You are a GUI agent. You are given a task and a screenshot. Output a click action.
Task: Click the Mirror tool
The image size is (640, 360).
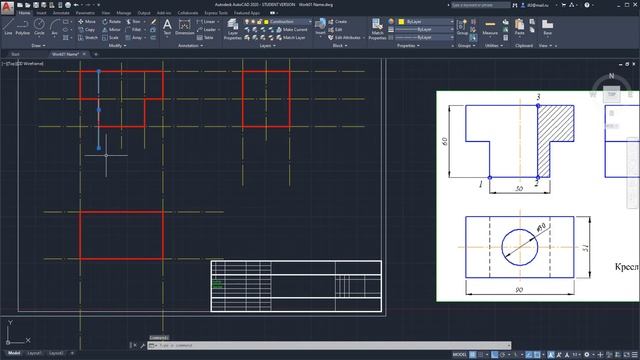pos(111,30)
